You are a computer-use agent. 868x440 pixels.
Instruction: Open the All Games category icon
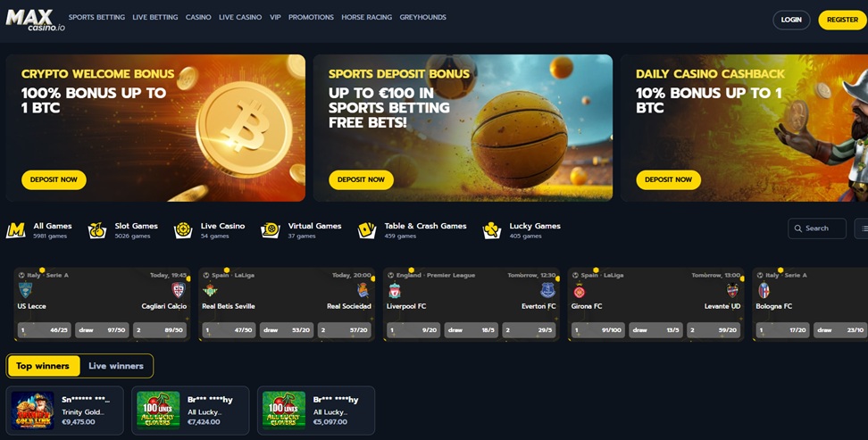16,230
